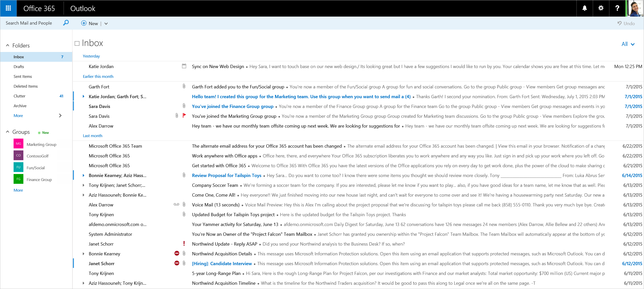The image size is (644, 289).
Task: Open the Clutter folder
Action: coord(19,96)
